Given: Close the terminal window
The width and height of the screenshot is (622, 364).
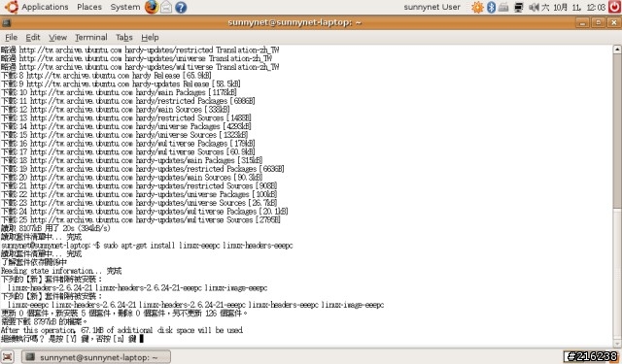Looking at the screenshot, I should [x=613, y=22].
